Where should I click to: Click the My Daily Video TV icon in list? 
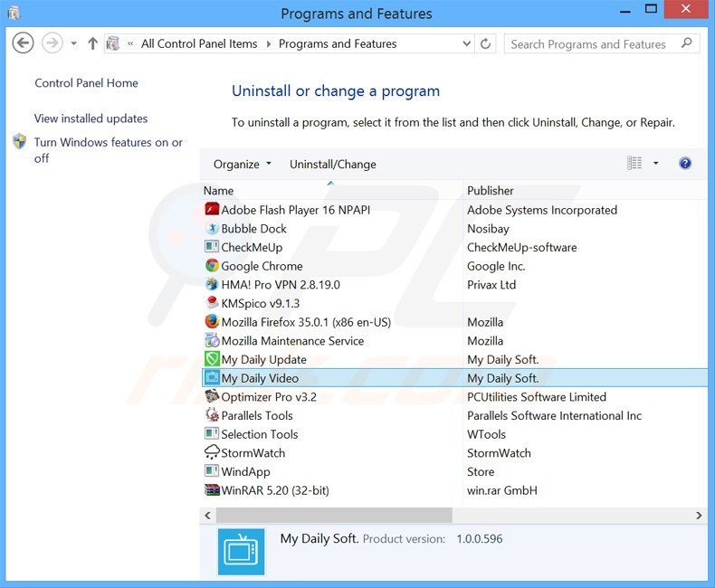pos(212,378)
